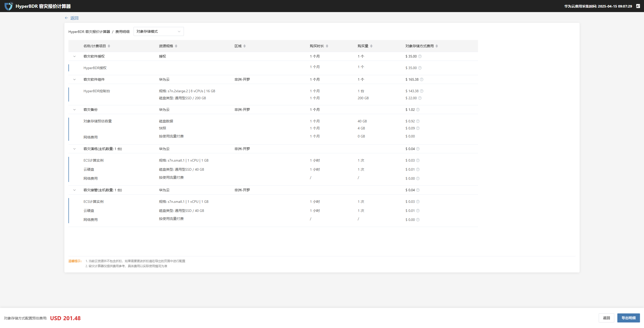Sort by 资源规格 column
The width and height of the screenshot is (644, 328).
(x=176, y=46)
